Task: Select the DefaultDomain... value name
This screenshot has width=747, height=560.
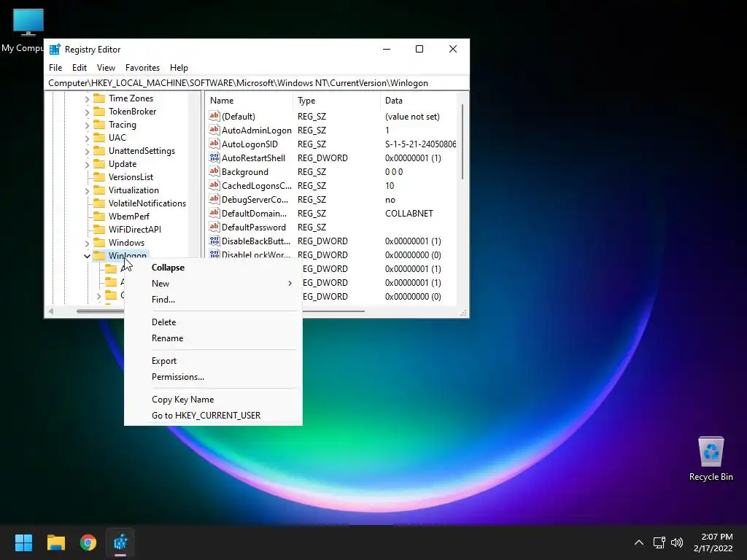Action: tap(254, 214)
